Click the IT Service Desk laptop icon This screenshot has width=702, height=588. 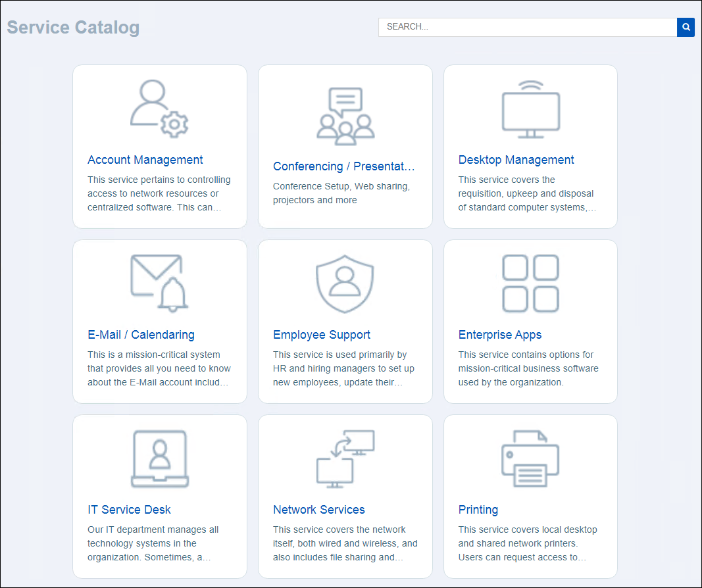160,458
